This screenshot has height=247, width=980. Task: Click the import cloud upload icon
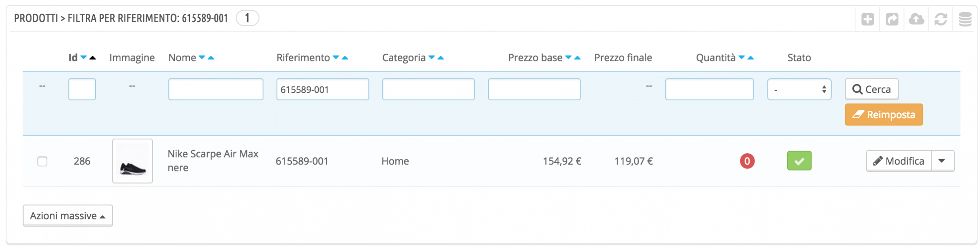(916, 19)
